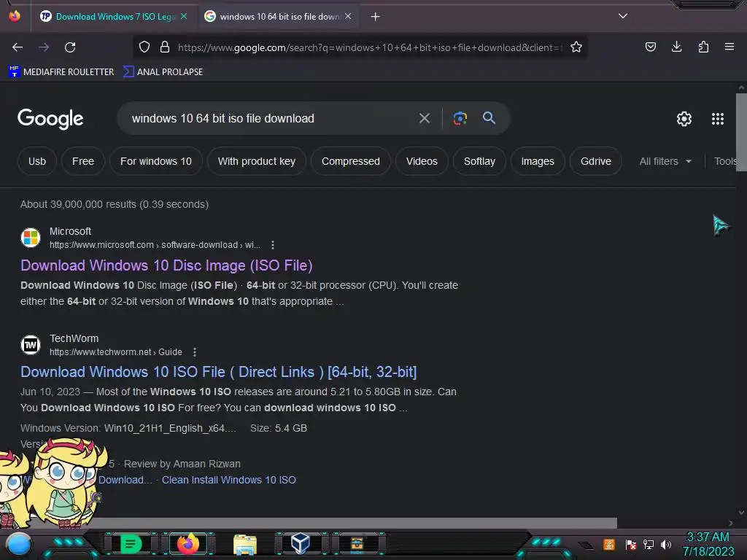Click the Microsoft site favicon
Viewport: 747px width, 560px height.
point(31,237)
